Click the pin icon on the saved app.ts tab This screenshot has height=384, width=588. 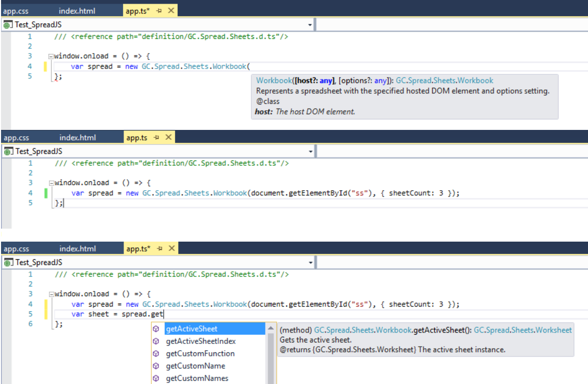(x=157, y=138)
